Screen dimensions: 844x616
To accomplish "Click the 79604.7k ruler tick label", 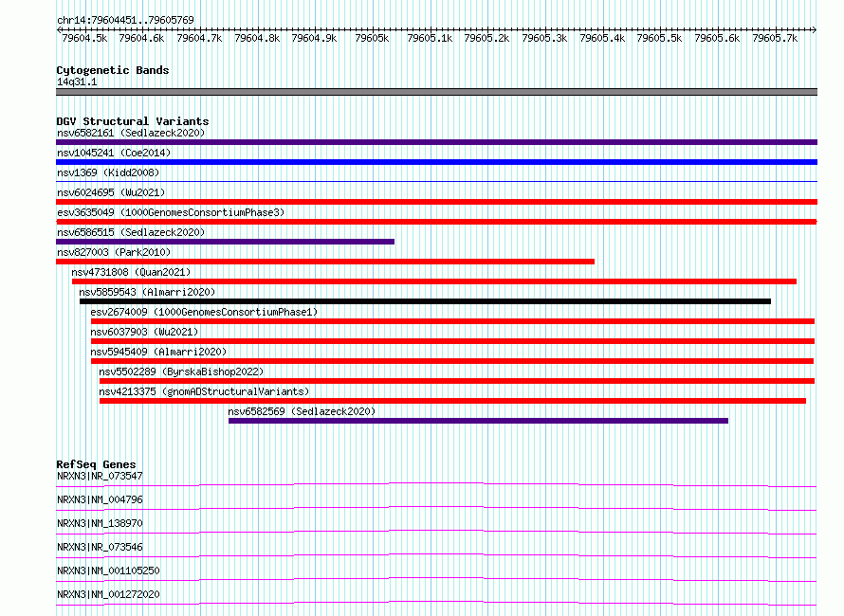I will [199, 38].
